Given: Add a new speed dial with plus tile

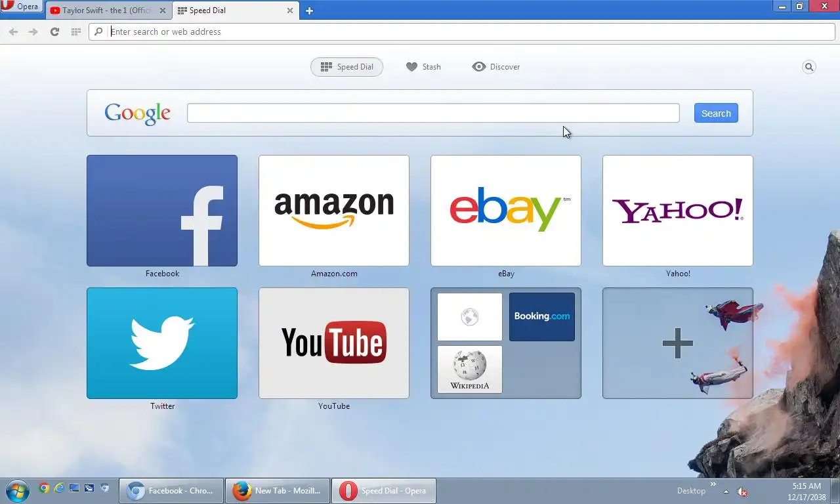Looking at the screenshot, I should (678, 343).
